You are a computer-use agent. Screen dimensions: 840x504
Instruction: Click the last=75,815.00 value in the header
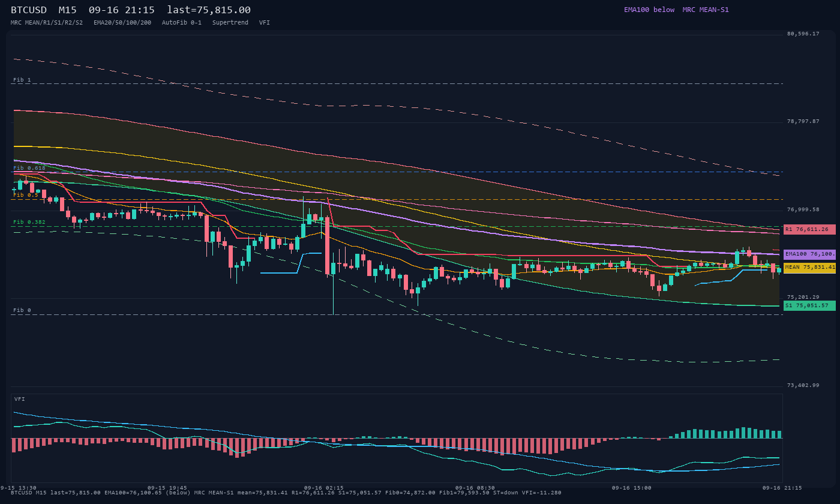[x=209, y=10]
